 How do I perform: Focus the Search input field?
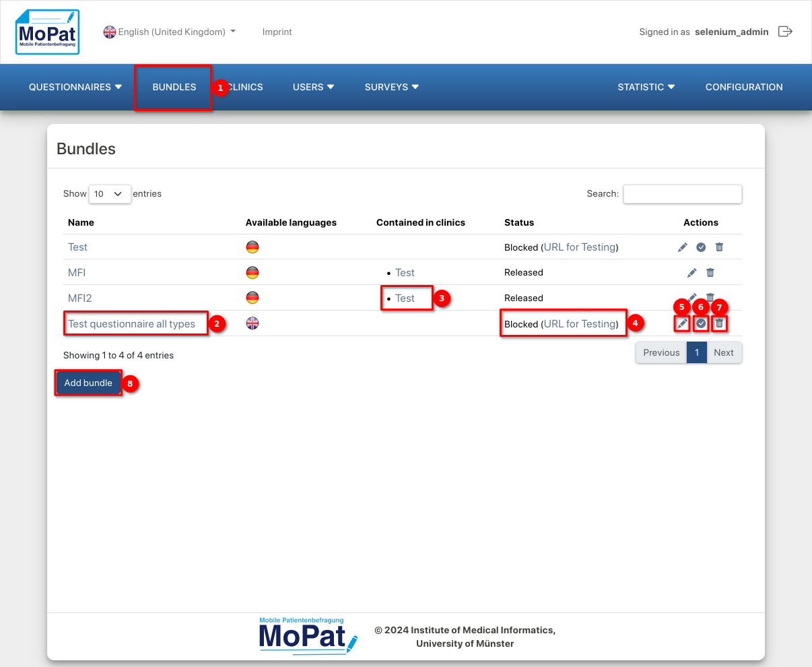click(682, 194)
